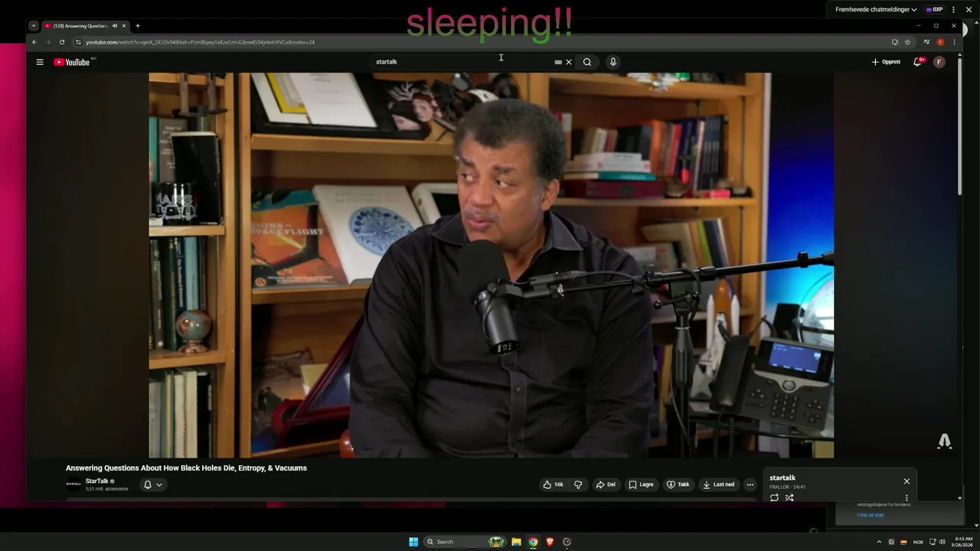Click page vertical scrollbar
Image resolution: width=980 pixels, height=551 pixels.
tap(960, 126)
